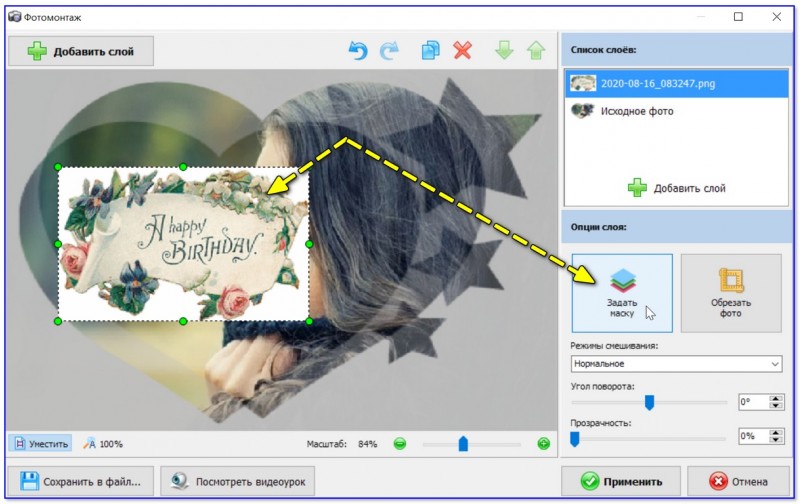This screenshot has width=800, height=504.
Task: Click the left-middle handle of the birthday card
Action: [x=58, y=244]
